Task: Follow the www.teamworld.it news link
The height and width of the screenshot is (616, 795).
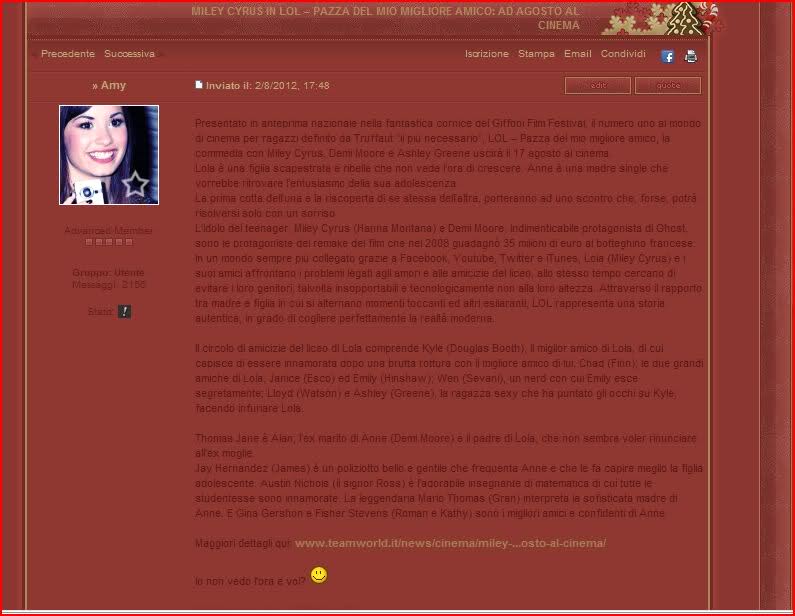Action: (x=450, y=543)
